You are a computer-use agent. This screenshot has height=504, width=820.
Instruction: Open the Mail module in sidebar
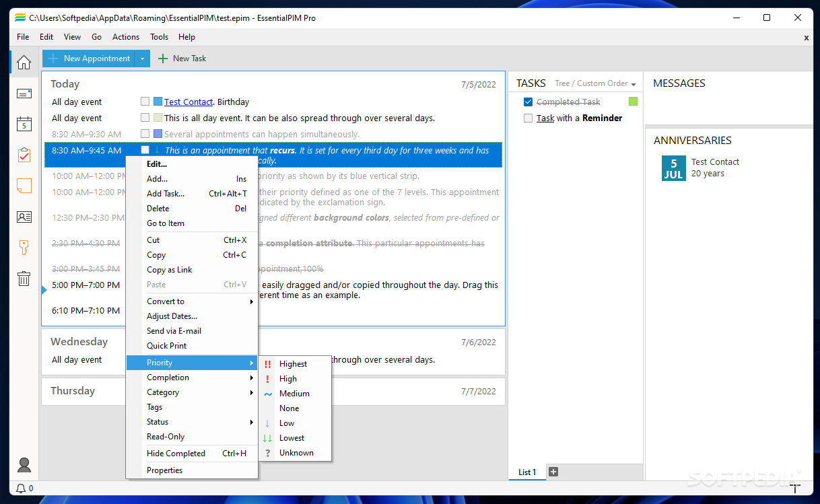tap(24, 94)
